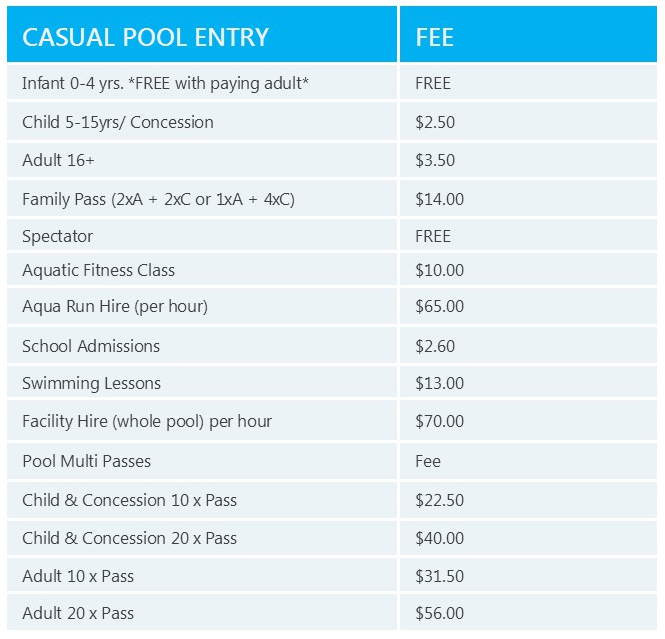Click the $70.00 fee cell
665x639 pixels.
point(439,421)
